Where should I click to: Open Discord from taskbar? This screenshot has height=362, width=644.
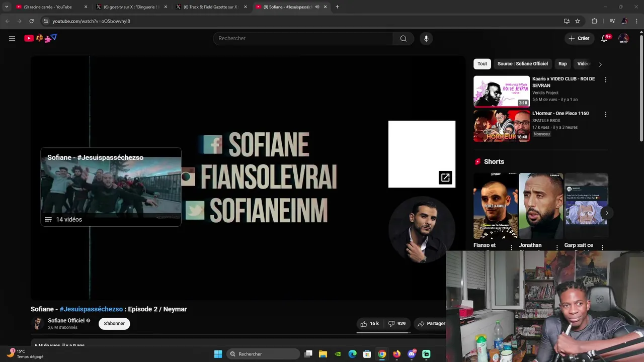412,354
